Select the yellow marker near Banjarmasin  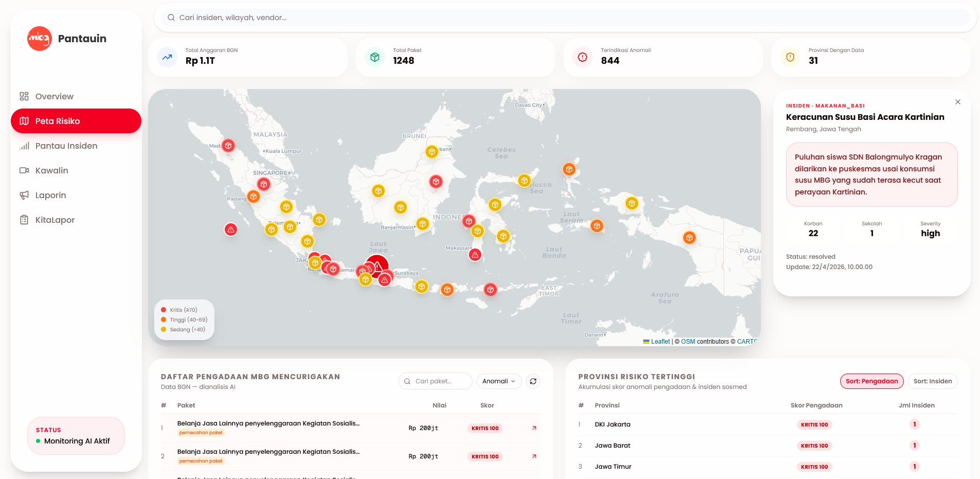pos(423,224)
